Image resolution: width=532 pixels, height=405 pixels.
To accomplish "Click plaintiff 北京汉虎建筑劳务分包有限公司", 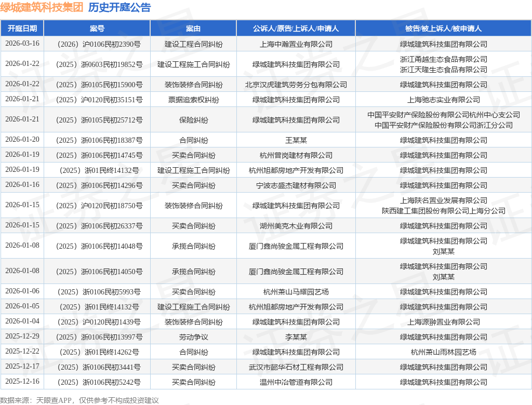I will tap(296, 85).
